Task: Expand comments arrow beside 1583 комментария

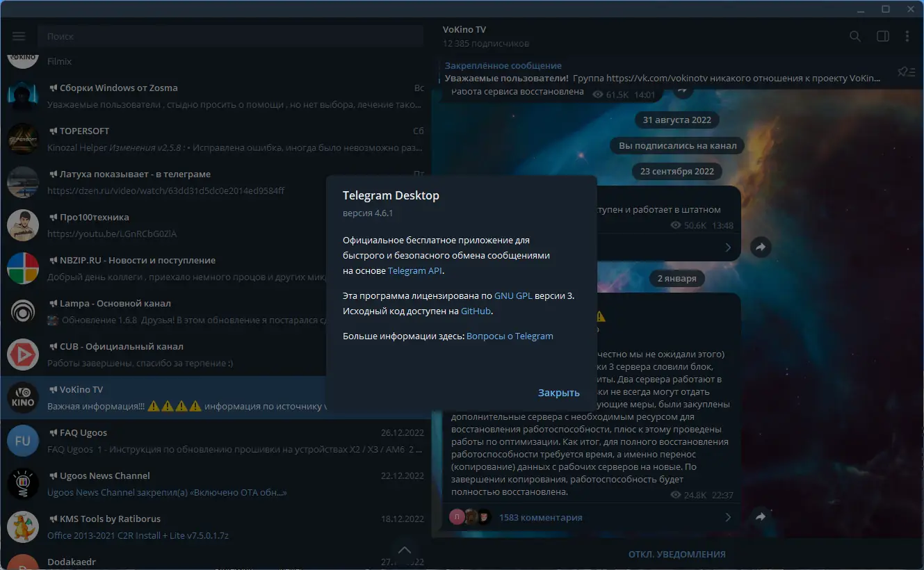Action: [x=728, y=517]
